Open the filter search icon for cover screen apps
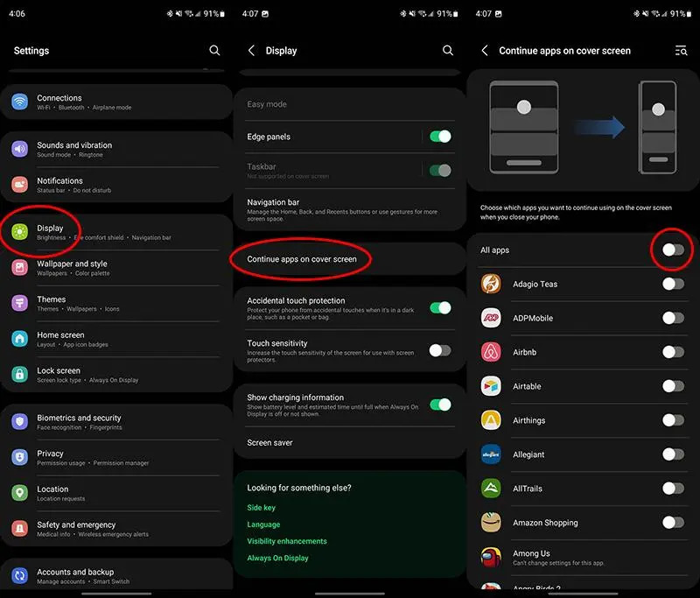This screenshot has height=598, width=700. tap(681, 51)
